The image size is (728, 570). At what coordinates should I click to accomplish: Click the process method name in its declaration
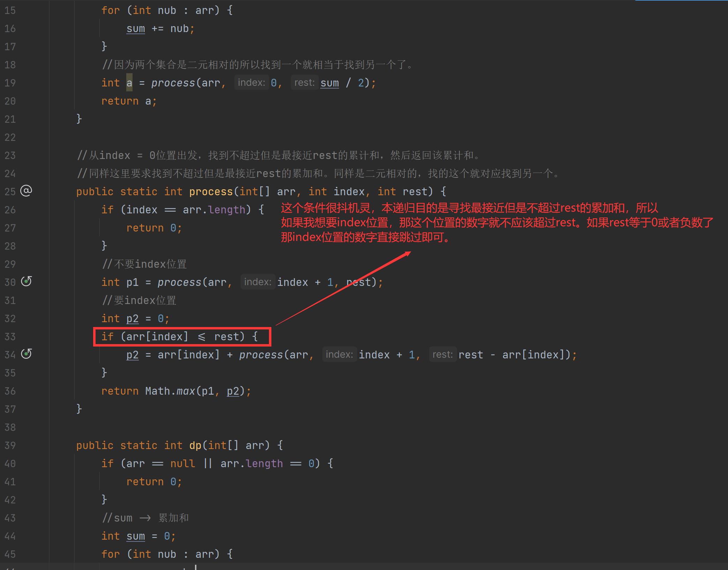pos(211,192)
